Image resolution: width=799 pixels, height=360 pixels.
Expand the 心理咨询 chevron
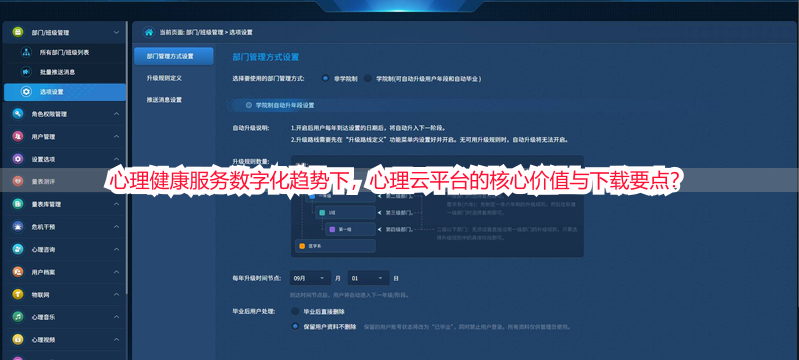pos(116,249)
